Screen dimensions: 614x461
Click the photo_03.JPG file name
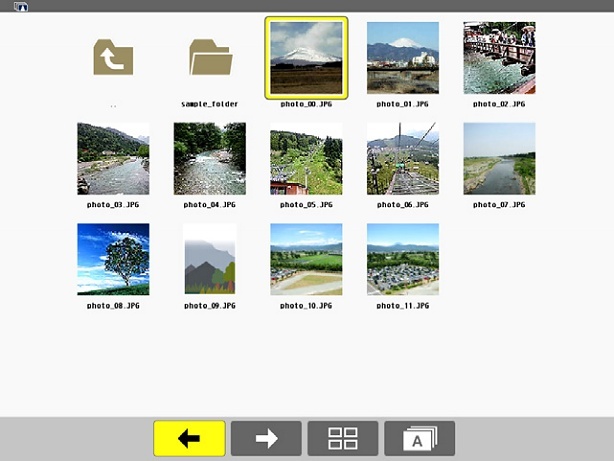pos(113,205)
